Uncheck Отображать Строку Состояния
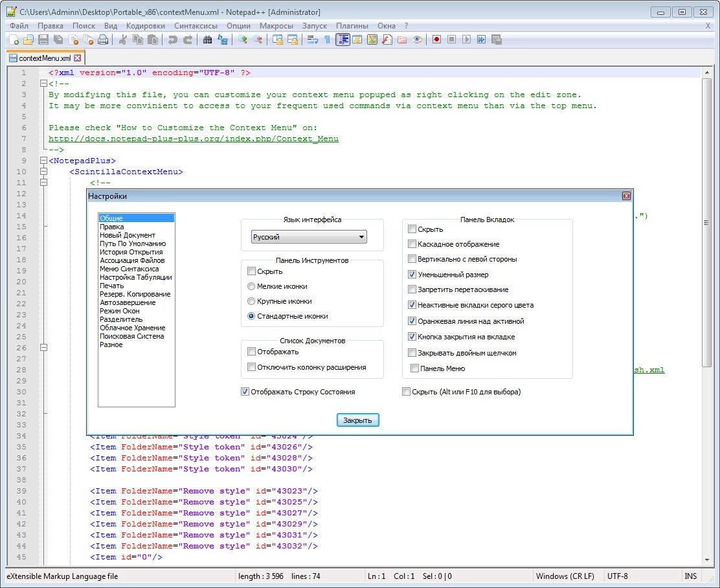 (x=245, y=392)
